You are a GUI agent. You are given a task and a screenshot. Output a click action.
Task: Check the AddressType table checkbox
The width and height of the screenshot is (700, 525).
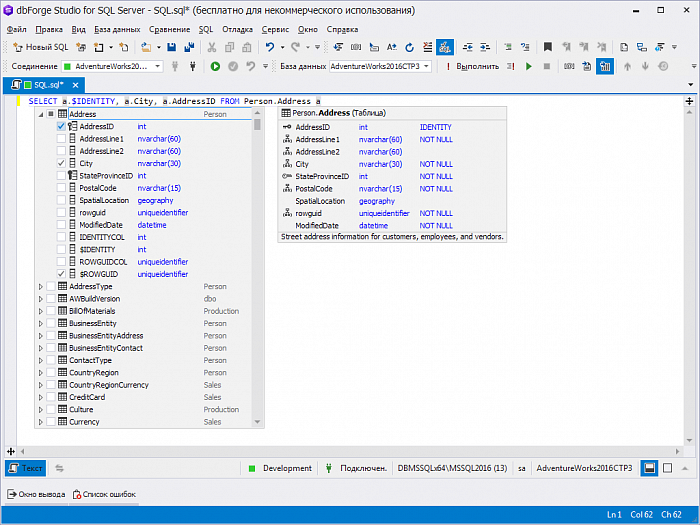pyautogui.click(x=51, y=286)
